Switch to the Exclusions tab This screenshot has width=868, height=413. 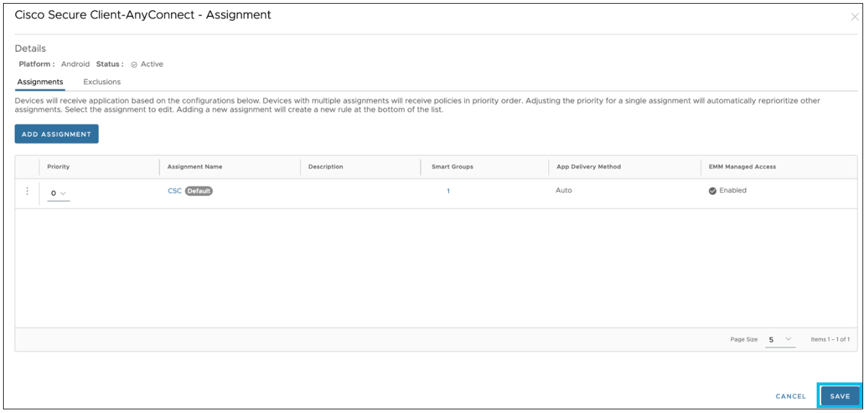[x=102, y=82]
